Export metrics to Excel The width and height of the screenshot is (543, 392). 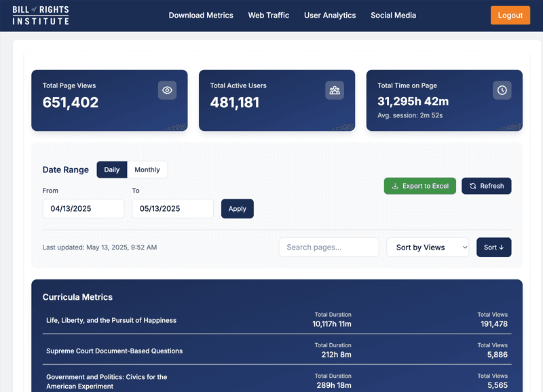pos(420,186)
